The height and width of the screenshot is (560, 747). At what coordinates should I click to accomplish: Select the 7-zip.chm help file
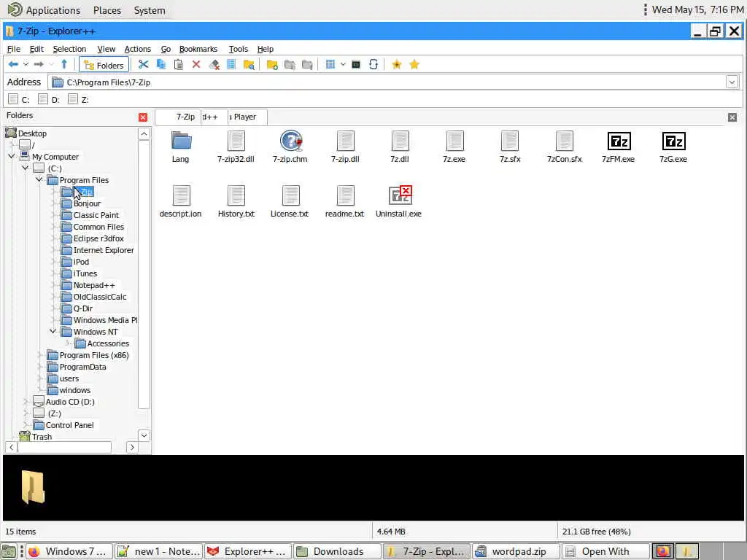(290, 147)
